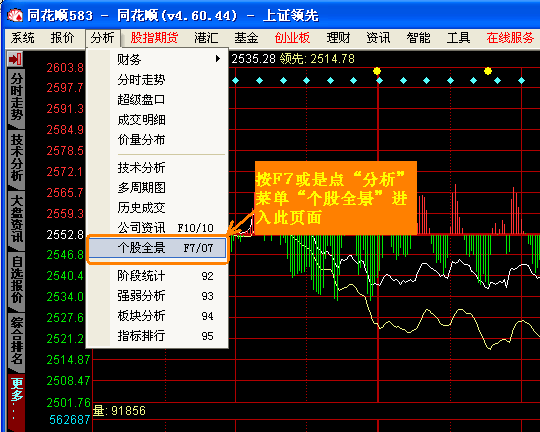Screen dimensions: 540x432
Task: Click price label 2578.5 on axis
Action: pos(65,151)
